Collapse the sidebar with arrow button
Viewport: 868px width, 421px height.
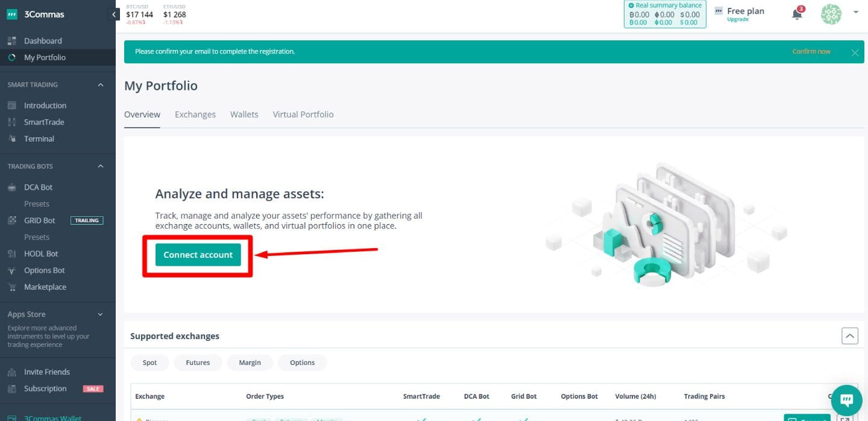pyautogui.click(x=113, y=14)
